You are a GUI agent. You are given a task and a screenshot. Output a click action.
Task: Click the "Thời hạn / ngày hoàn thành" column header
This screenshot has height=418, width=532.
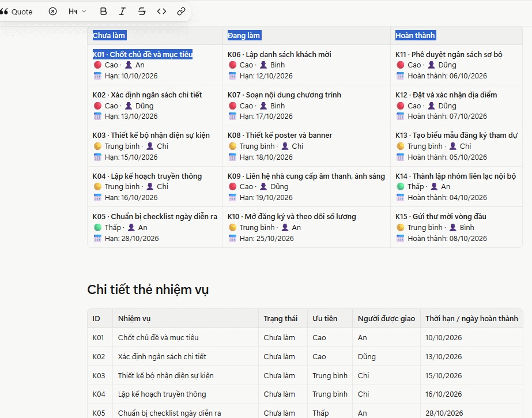pyautogui.click(x=472, y=319)
